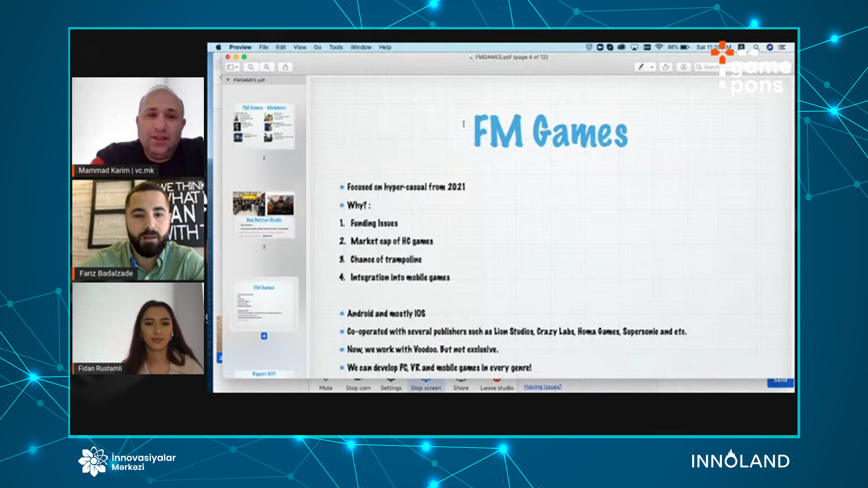868x488 pixels.
Task: Select the page 2 FM Games Members thumbnail
Action: pos(264,126)
